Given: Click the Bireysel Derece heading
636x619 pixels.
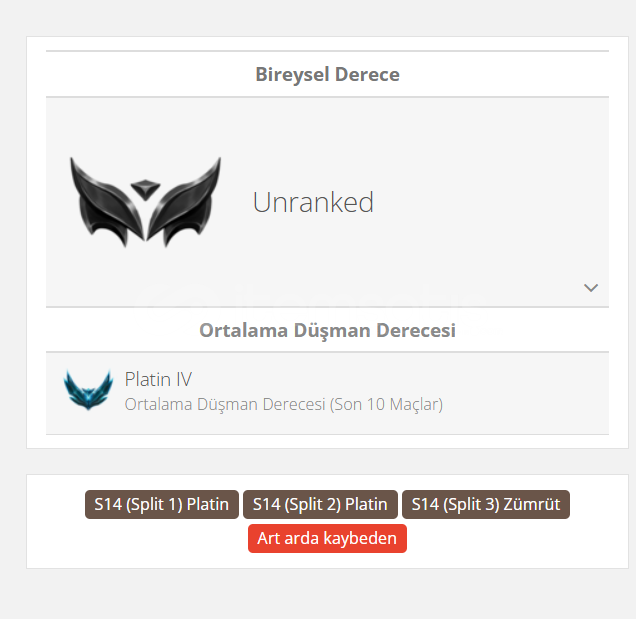Looking at the screenshot, I should (x=327, y=74).
